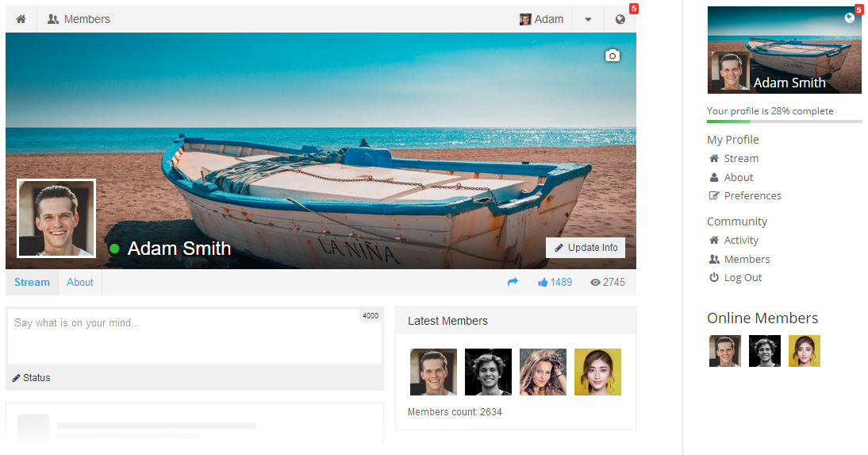Click the green online status dot
Screen dimensions: 868x455
[x=114, y=249]
